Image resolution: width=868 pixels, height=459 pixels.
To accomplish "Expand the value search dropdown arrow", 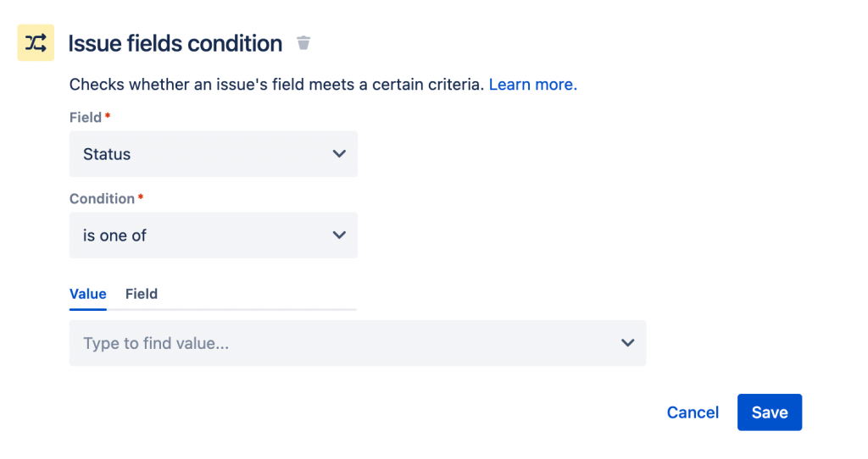I will pyautogui.click(x=627, y=343).
